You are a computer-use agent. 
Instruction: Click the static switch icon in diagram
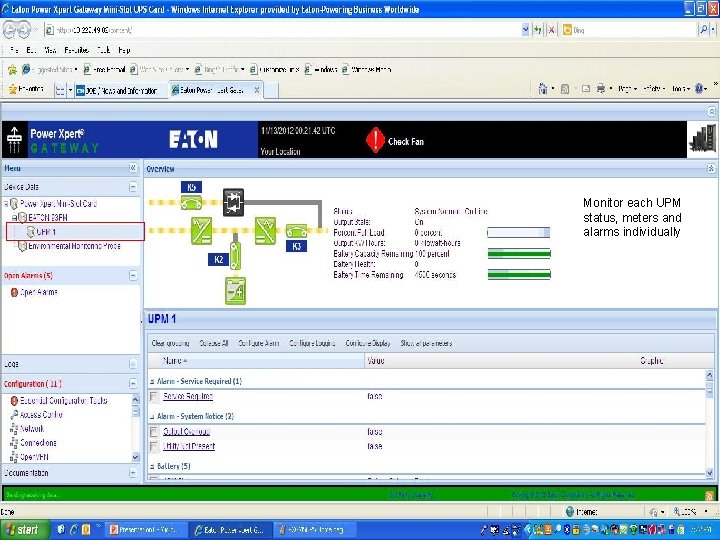(x=234, y=202)
